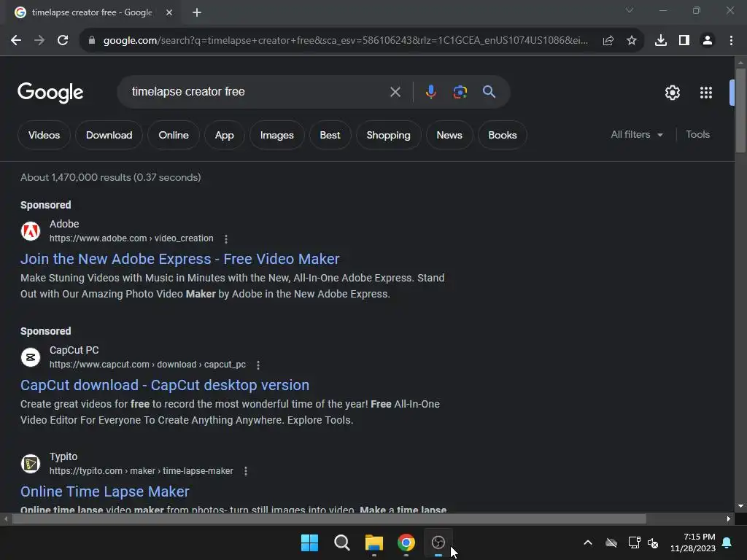This screenshot has width=747, height=560.
Task: Open Typito result three-dot menu
Action: point(246,471)
